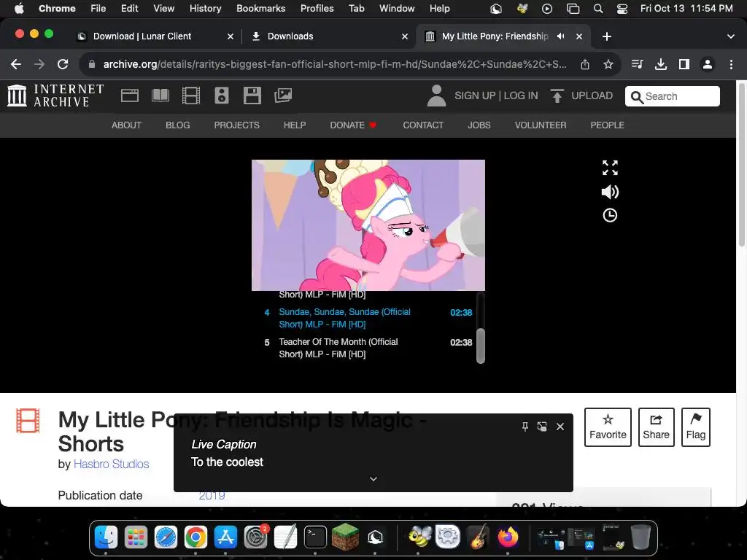Image resolution: width=747 pixels, height=560 pixels.
Task: Open Control Center in menu bar
Action: click(622, 9)
